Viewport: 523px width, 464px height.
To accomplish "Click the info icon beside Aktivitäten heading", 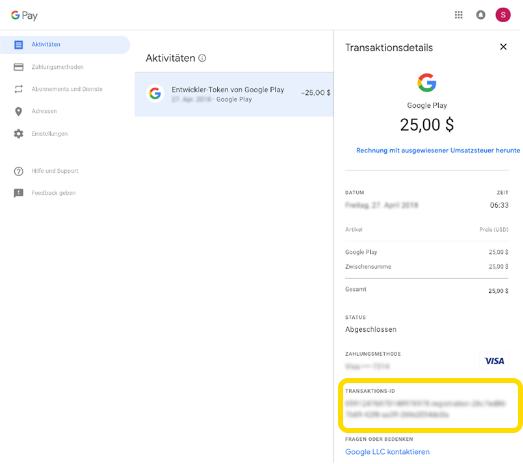I will point(202,58).
